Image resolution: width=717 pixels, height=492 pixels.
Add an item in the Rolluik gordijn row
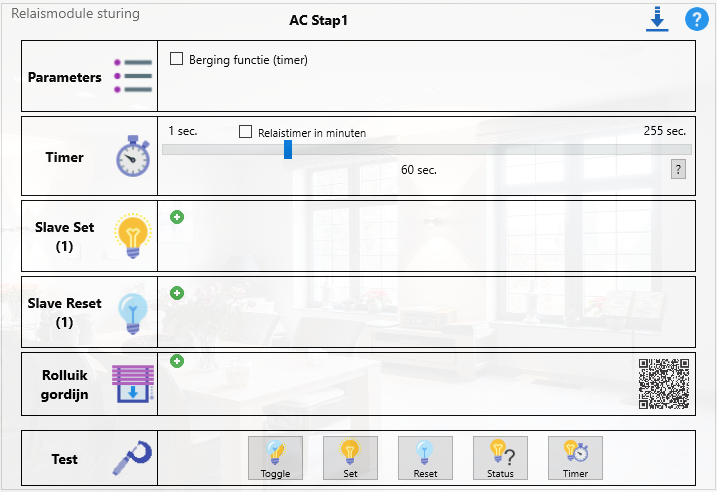(x=177, y=361)
